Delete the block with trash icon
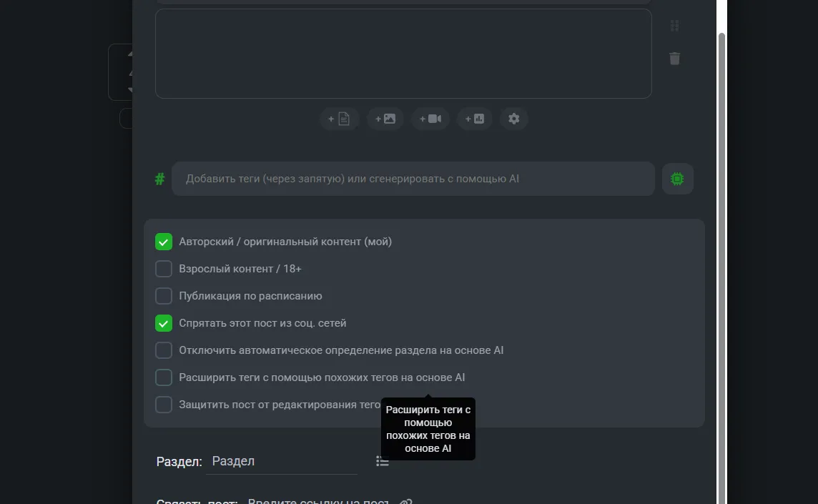This screenshot has width=818, height=504. [x=674, y=59]
